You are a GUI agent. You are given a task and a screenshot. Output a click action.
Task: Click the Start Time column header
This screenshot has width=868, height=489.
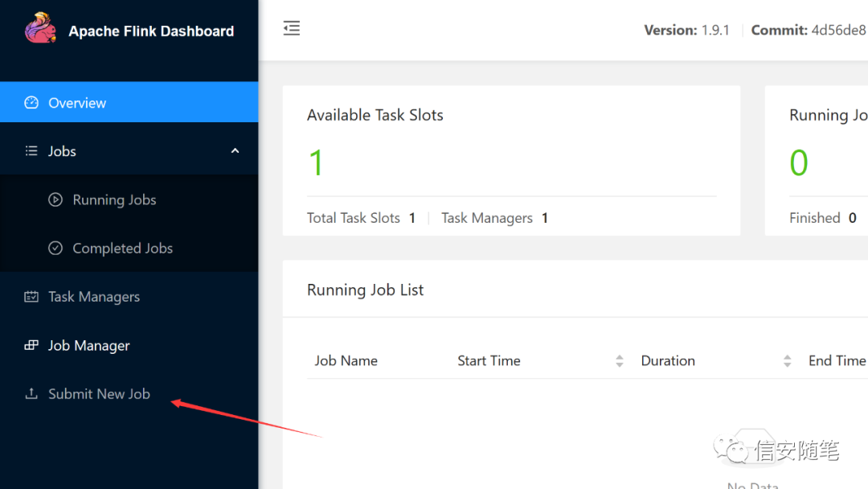click(x=489, y=360)
